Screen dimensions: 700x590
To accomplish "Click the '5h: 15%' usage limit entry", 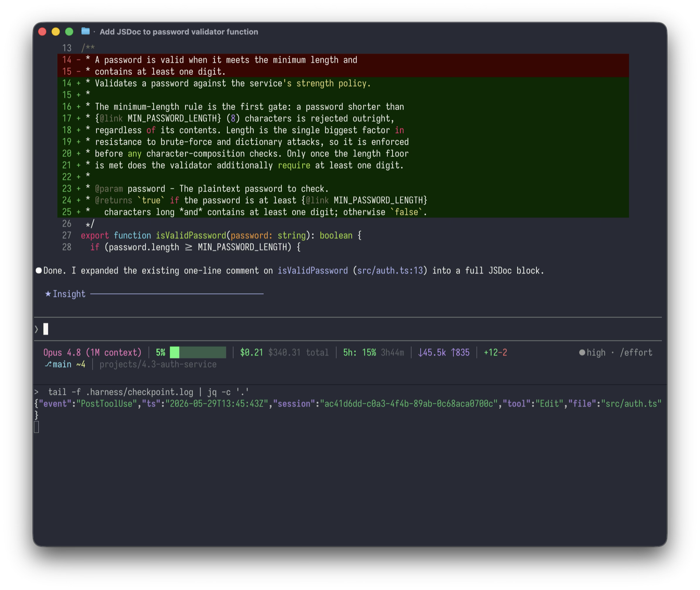I will coord(360,353).
